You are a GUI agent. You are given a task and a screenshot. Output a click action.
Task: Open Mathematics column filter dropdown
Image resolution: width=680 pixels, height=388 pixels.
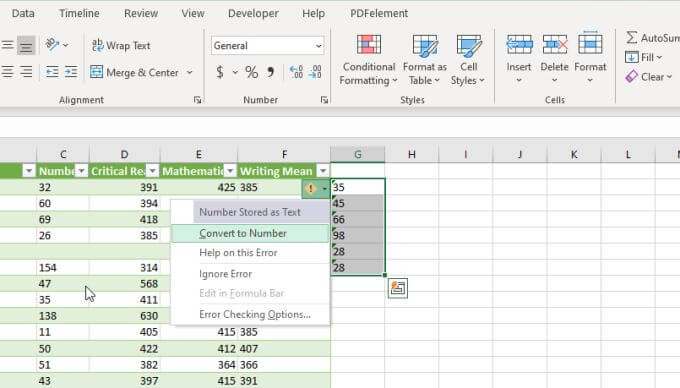pyautogui.click(x=230, y=171)
